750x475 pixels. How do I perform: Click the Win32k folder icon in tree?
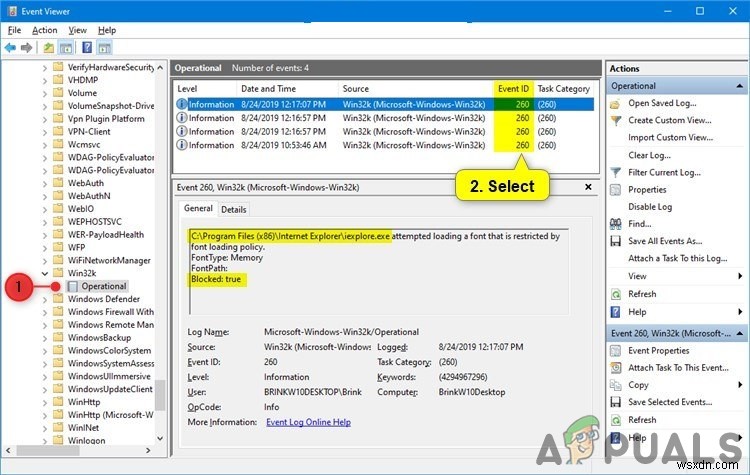(x=58, y=273)
